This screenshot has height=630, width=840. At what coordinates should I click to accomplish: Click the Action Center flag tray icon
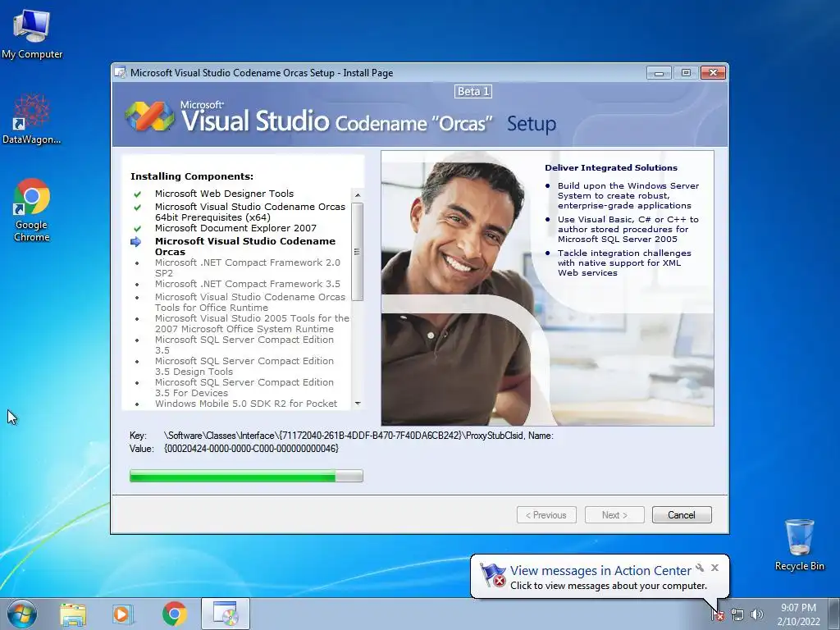(x=718, y=614)
